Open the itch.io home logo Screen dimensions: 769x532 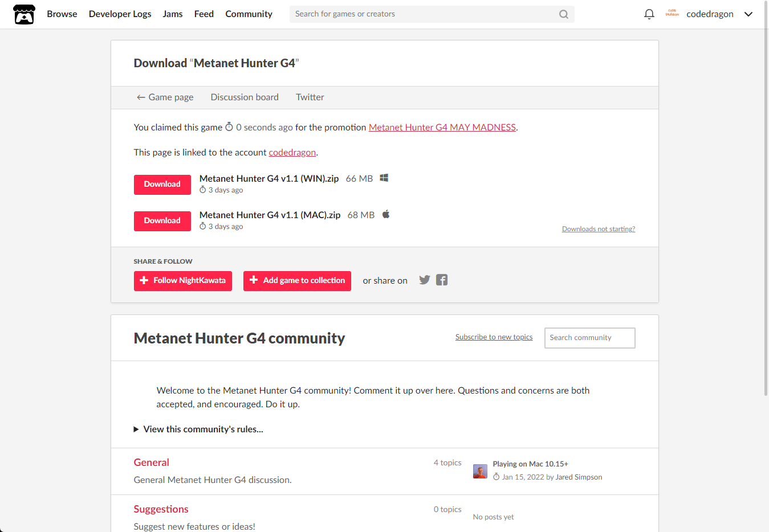[x=24, y=14]
